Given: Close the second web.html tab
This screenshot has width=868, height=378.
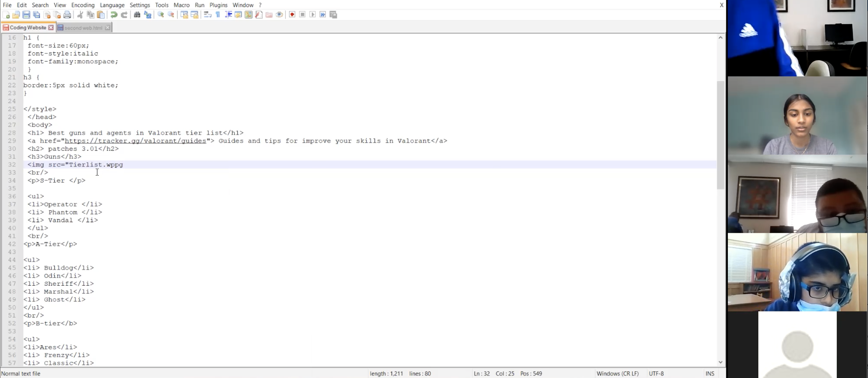Looking at the screenshot, I should click(107, 28).
